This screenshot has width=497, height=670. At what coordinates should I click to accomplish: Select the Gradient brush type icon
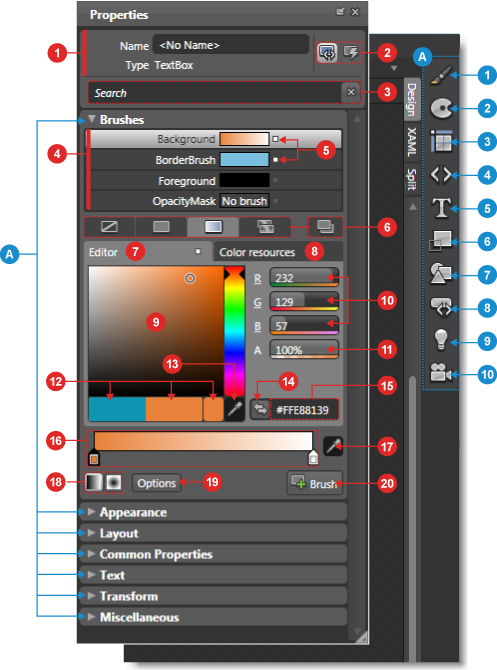click(x=213, y=226)
